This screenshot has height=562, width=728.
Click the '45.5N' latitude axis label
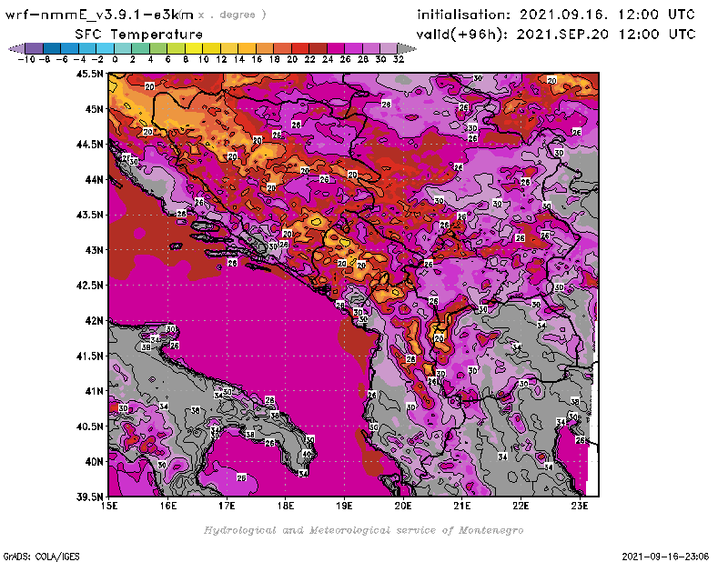[89, 74]
